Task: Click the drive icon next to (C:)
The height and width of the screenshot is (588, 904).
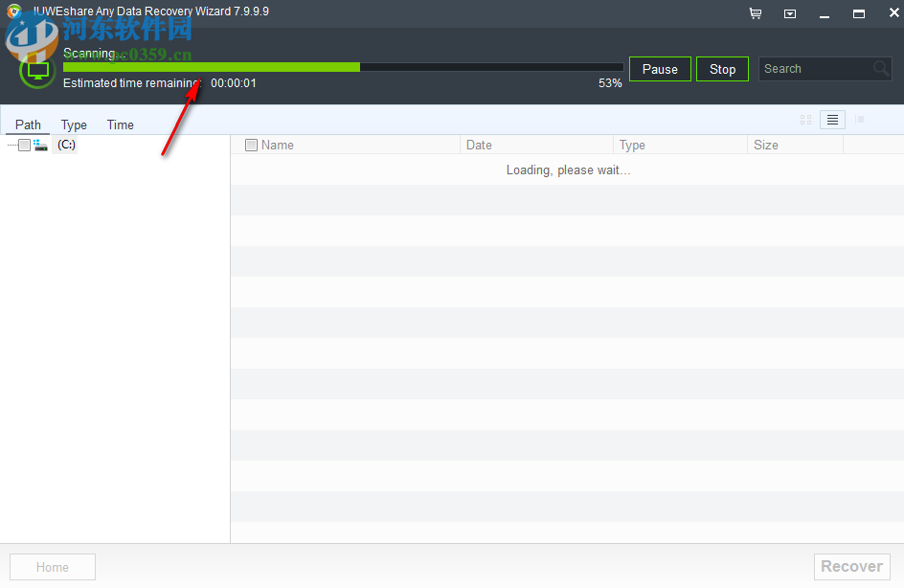Action: [x=40, y=145]
